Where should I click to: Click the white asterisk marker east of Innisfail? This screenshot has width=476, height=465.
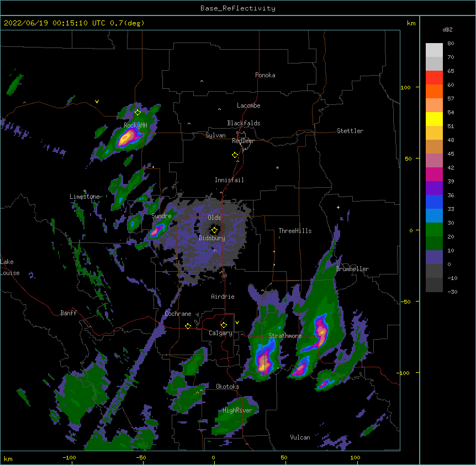(277, 167)
